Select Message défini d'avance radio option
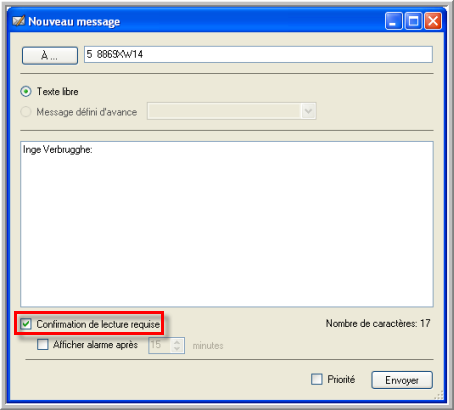 tap(26, 112)
